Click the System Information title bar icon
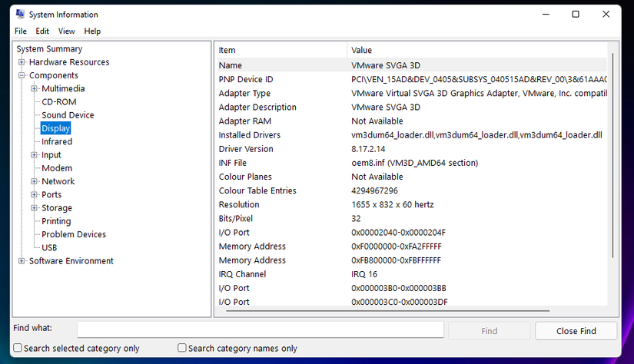Image resolution: width=634 pixels, height=364 pixels. (20, 14)
